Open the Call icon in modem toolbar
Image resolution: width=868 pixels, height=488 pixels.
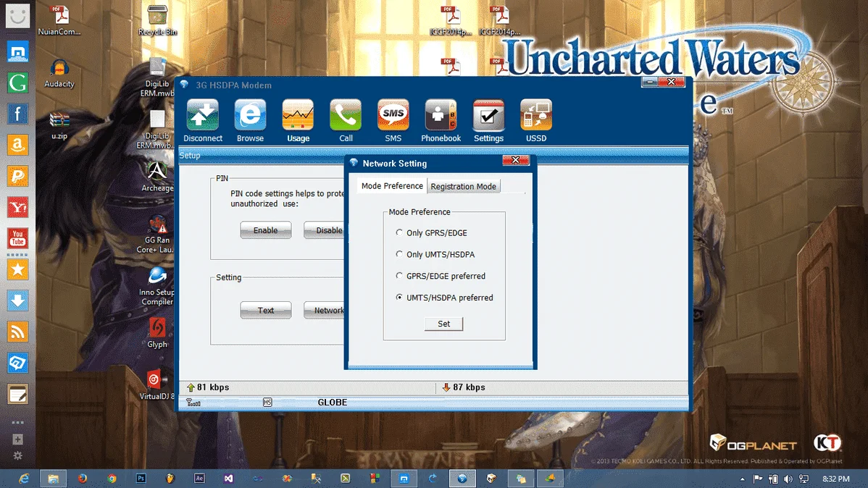pos(346,115)
